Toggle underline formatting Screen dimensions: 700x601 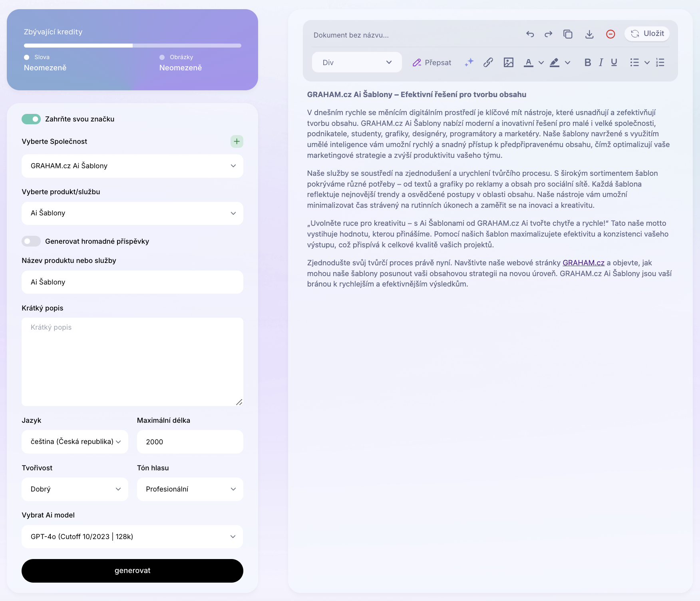pos(614,62)
